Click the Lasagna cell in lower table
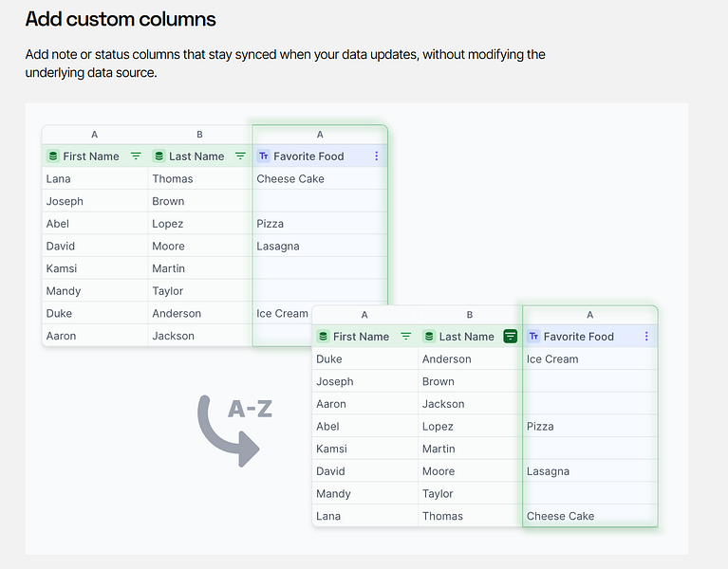 pos(589,471)
